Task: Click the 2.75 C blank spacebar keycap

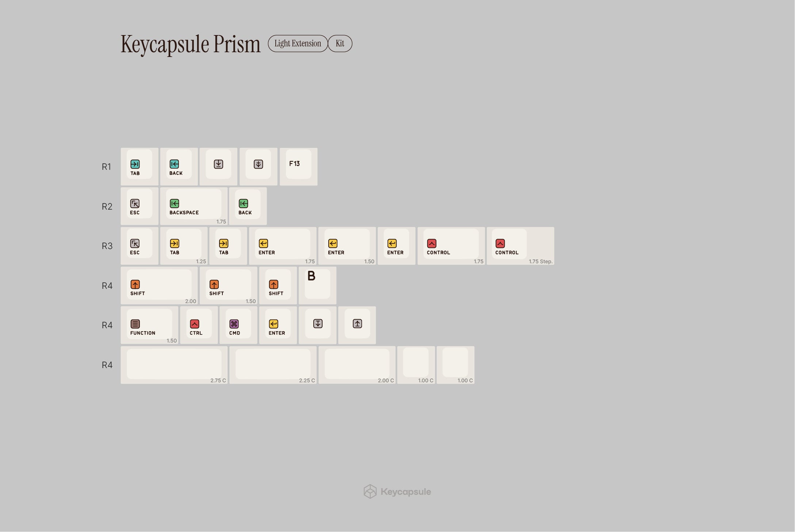Action: pos(174,365)
